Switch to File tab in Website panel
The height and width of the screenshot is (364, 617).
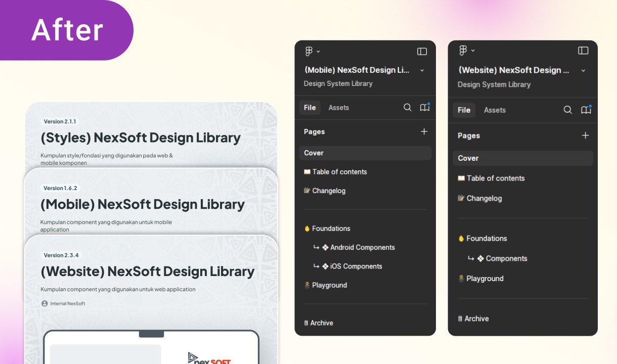tap(464, 110)
